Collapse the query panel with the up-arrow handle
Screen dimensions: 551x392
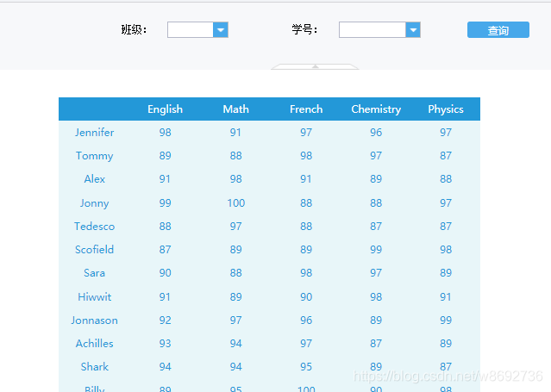pyautogui.click(x=315, y=66)
